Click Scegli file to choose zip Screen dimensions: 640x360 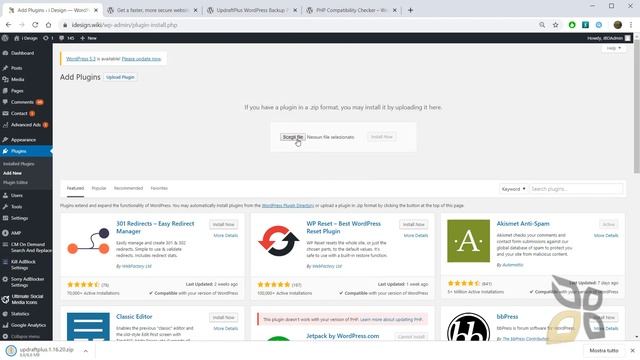pyautogui.click(x=293, y=137)
